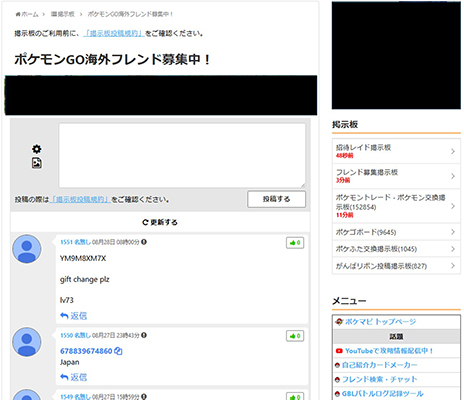This screenshot has height=400, width=464.
Task: Attach an image with the picture icon
Action: 37,163
